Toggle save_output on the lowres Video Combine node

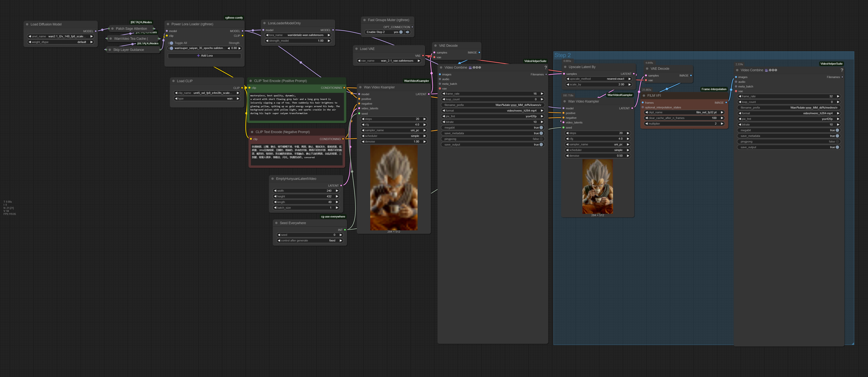coord(541,145)
